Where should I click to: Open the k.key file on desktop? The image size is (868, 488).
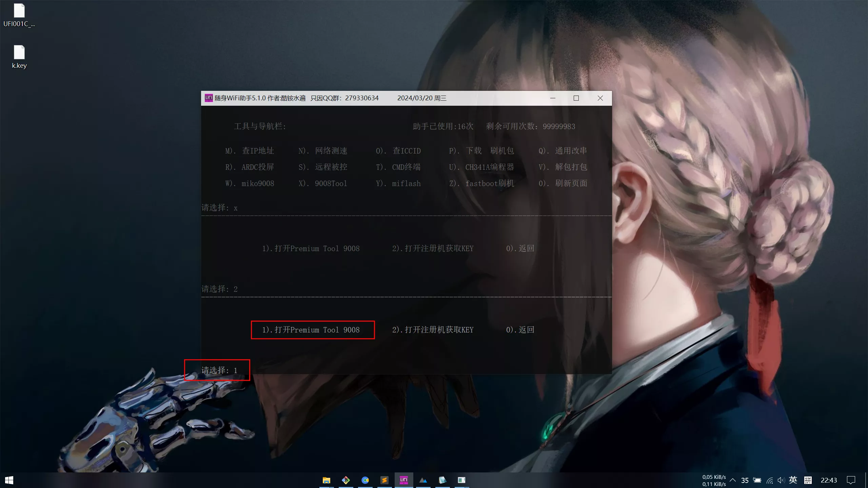pyautogui.click(x=19, y=57)
